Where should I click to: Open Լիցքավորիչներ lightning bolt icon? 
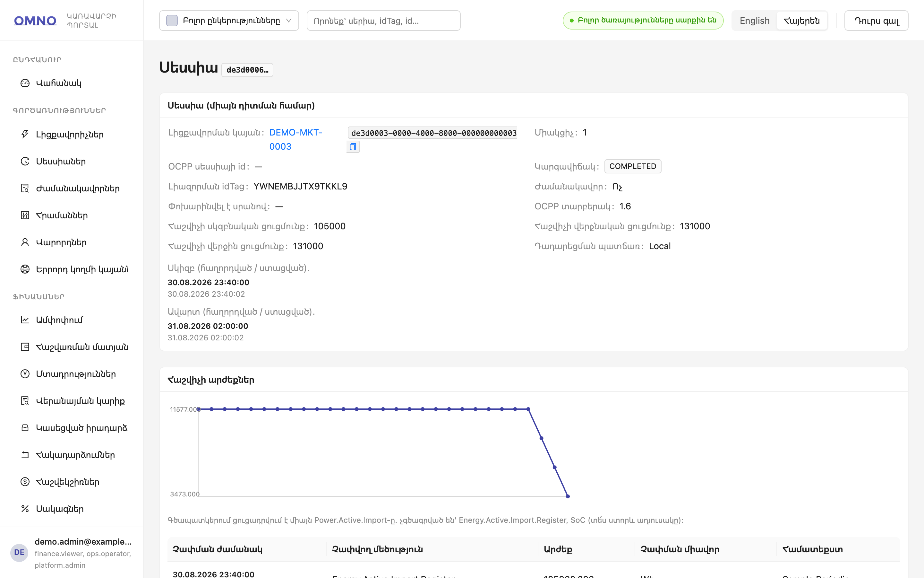click(x=25, y=134)
